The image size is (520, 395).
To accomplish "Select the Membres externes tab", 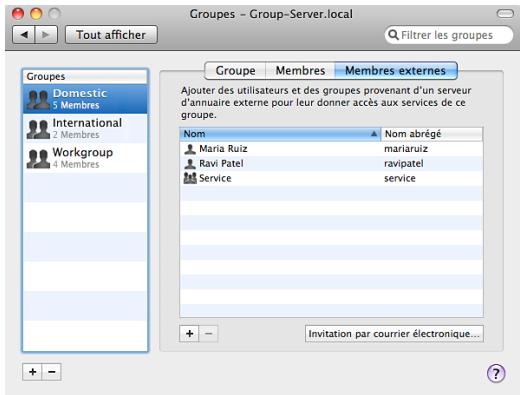I will 396,71.
